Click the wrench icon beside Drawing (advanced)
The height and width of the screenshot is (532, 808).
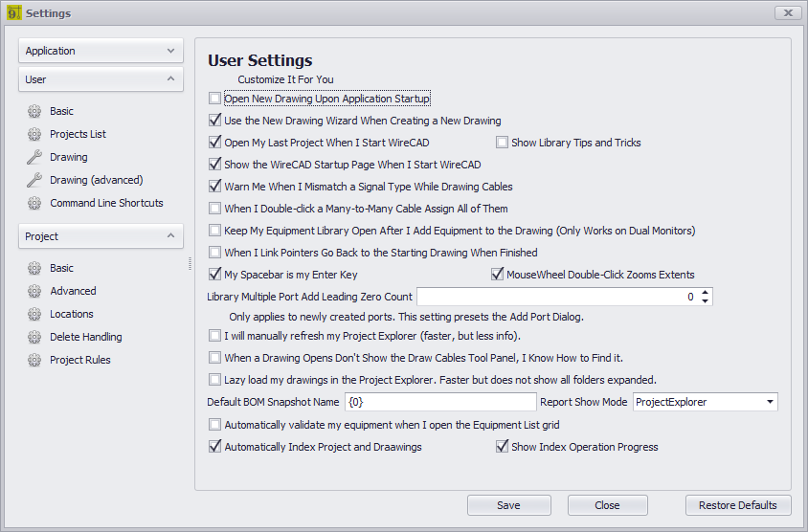tap(34, 180)
